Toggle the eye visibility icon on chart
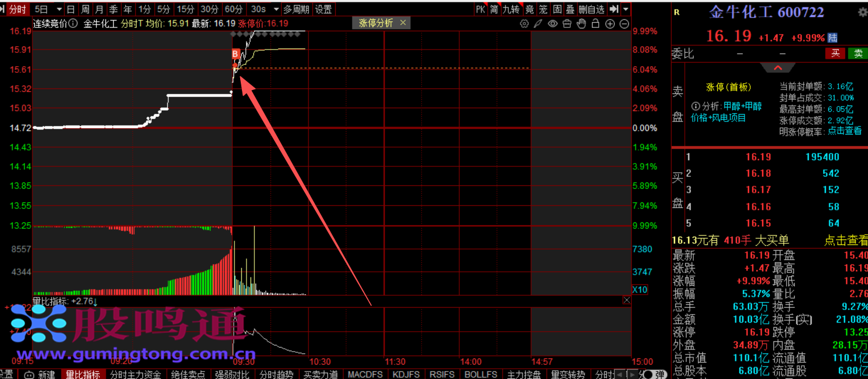The image size is (868, 379). (553, 23)
